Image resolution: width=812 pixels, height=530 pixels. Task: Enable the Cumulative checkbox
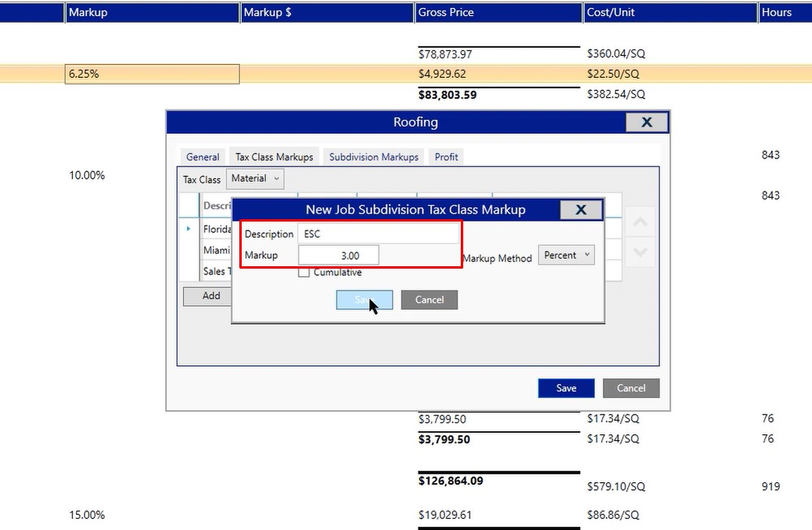(x=304, y=273)
